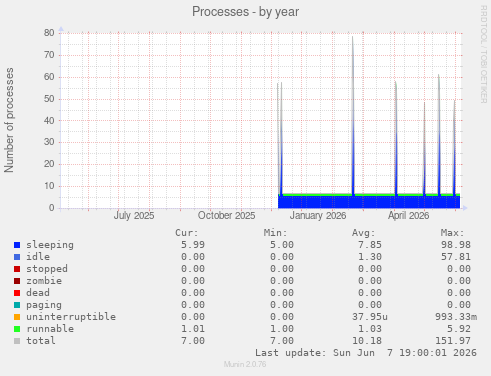Click the stopped legend color swatch
The height and width of the screenshot is (376, 491).
pos(17,269)
